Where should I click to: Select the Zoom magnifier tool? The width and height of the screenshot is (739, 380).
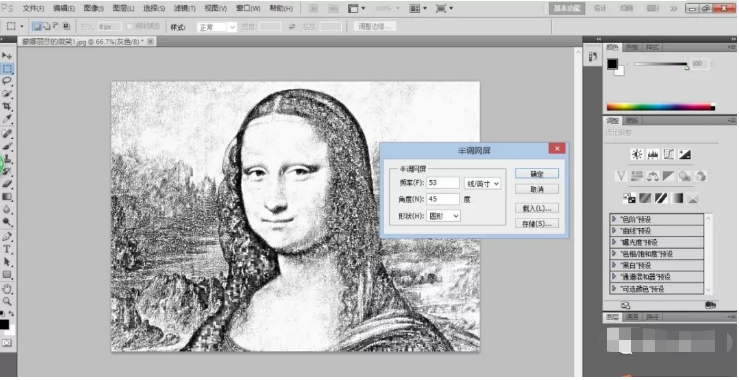coord(8,301)
